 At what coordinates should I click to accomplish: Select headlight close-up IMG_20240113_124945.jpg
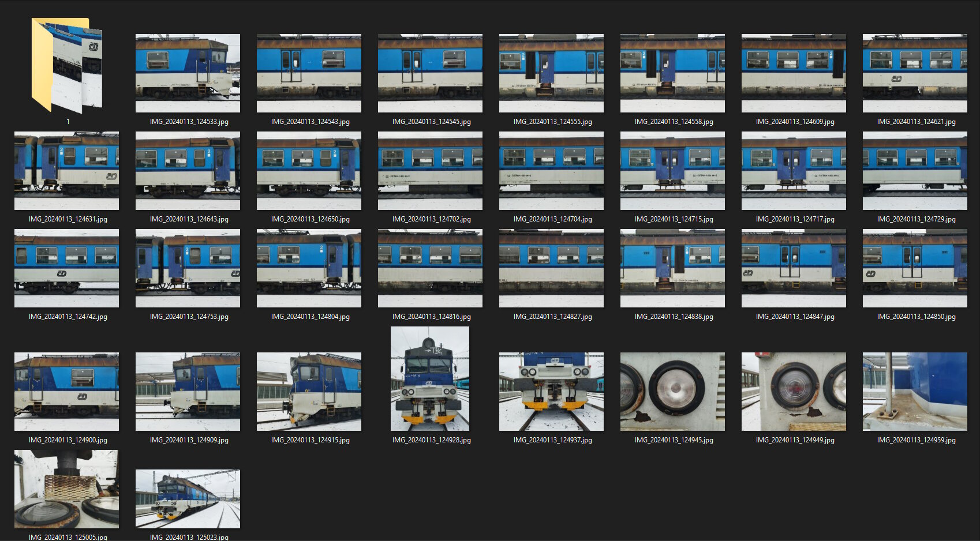pos(672,392)
